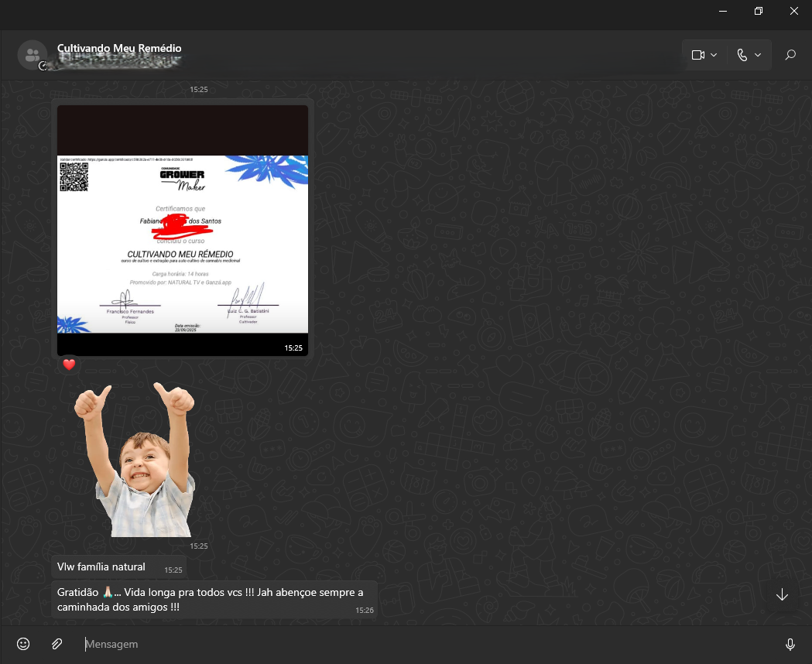This screenshot has width=812, height=664.
Task: Click the red heart reaction below the image
Action: point(69,365)
